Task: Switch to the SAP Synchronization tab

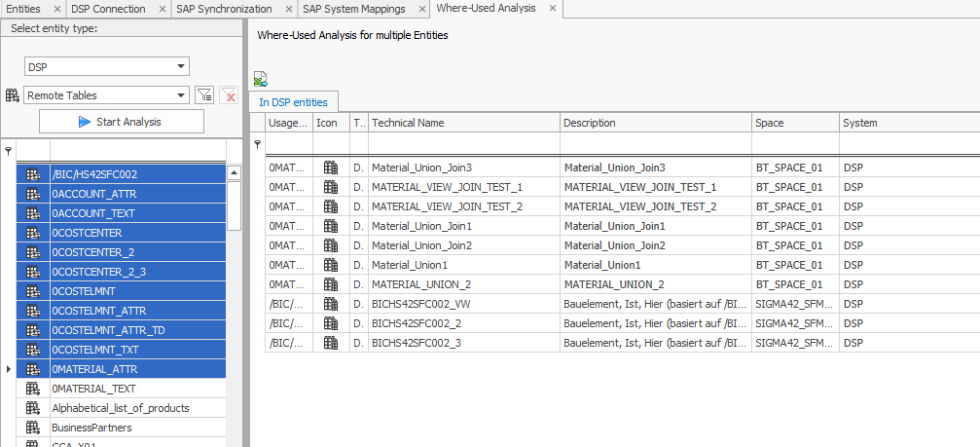Action: click(x=224, y=10)
